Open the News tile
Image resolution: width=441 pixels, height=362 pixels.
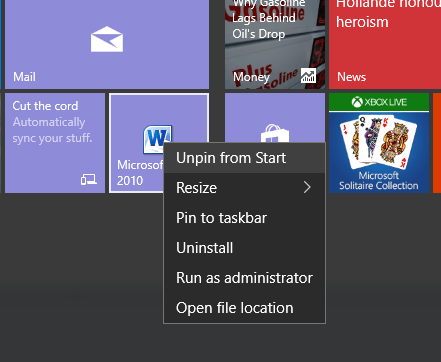coord(385,44)
